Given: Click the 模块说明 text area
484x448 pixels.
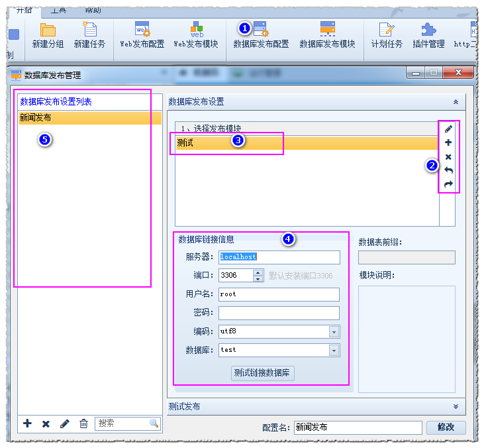Looking at the screenshot, I should pos(407,339).
